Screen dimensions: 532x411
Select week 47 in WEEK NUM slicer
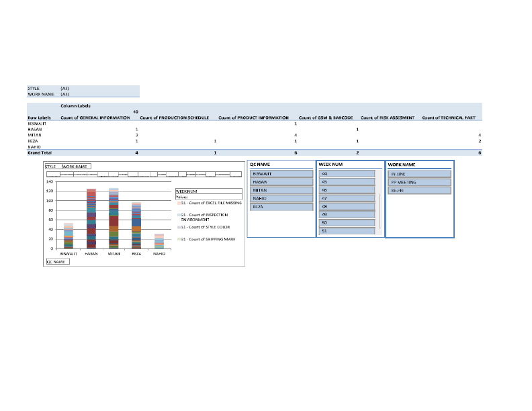point(347,198)
